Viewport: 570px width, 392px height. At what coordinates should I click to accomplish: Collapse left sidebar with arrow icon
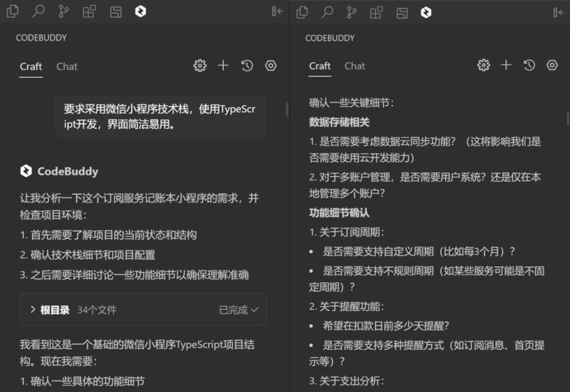277,12
